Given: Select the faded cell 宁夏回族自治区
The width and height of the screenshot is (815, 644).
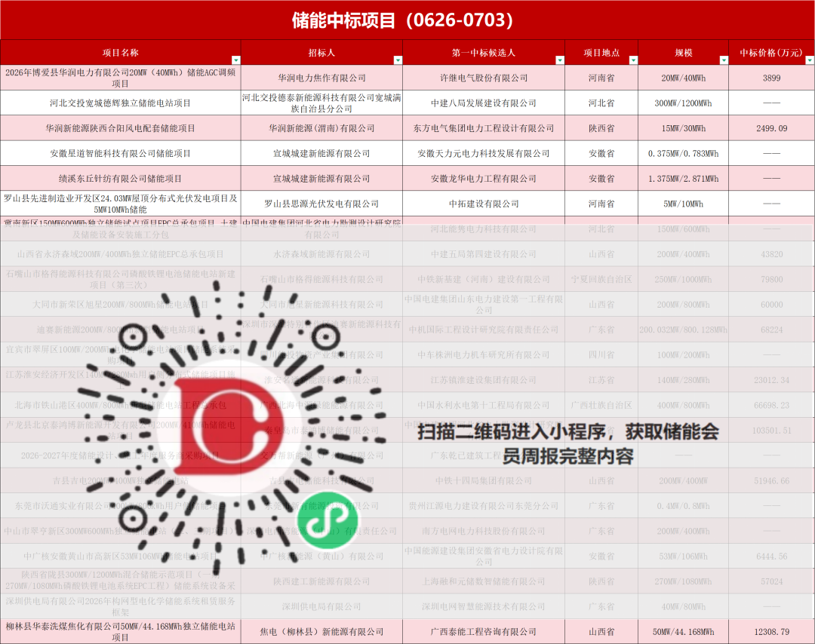Looking at the screenshot, I should click(601, 280).
